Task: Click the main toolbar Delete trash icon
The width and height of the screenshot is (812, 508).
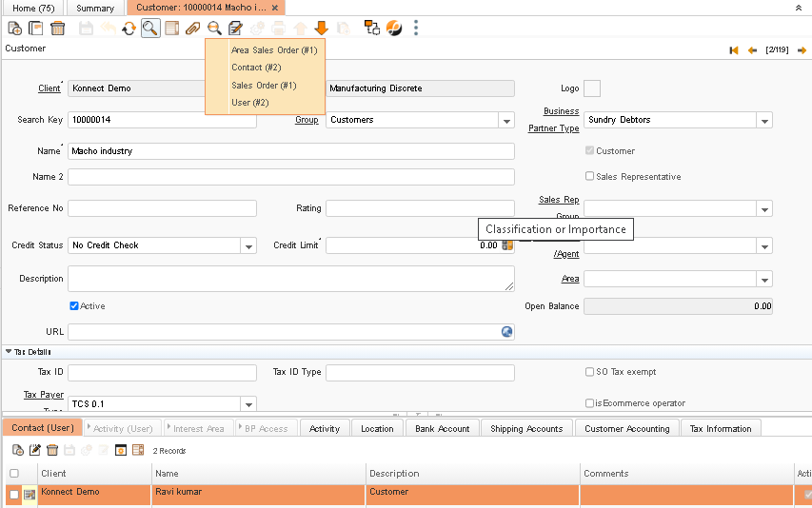Action: (x=57, y=28)
